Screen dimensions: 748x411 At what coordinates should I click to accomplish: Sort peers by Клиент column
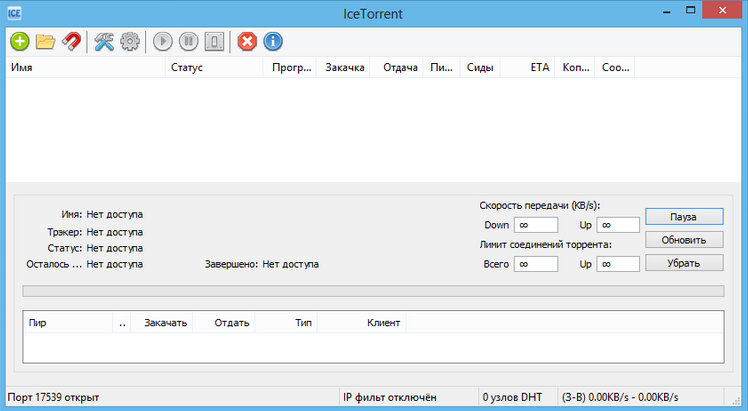(x=362, y=323)
